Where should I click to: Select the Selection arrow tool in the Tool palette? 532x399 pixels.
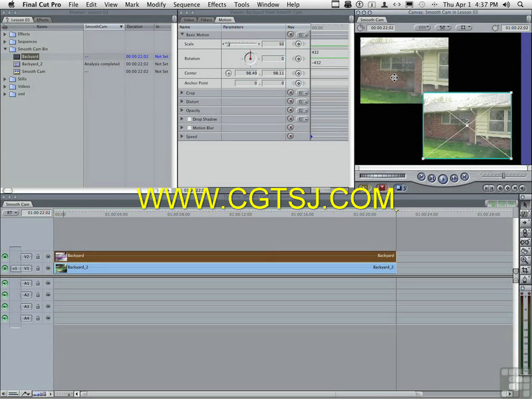(x=525, y=204)
